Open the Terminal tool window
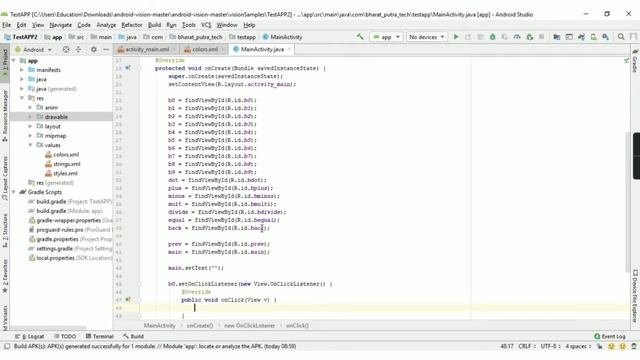Viewport: 640px width, 360px height. coord(99,336)
